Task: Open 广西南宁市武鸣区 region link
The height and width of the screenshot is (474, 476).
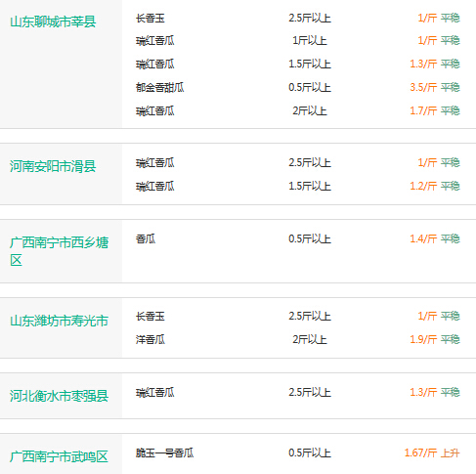Action: (59, 456)
